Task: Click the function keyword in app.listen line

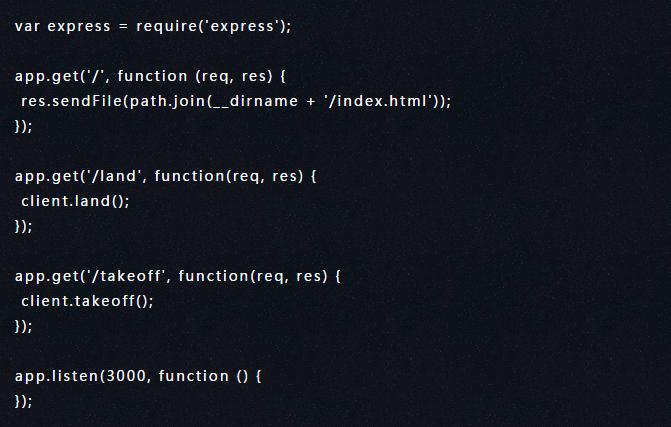Action: pyautogui.click(x=193, y=376)
